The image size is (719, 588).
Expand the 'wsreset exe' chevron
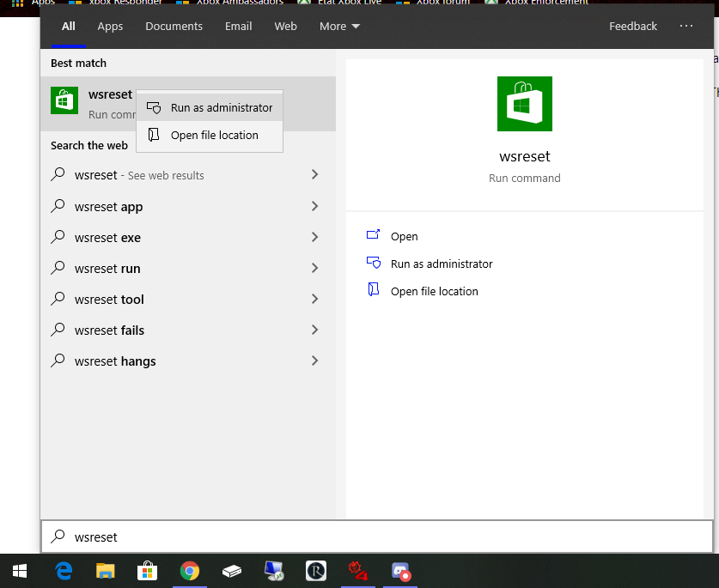pyautogui.click(x=314, y=237)
